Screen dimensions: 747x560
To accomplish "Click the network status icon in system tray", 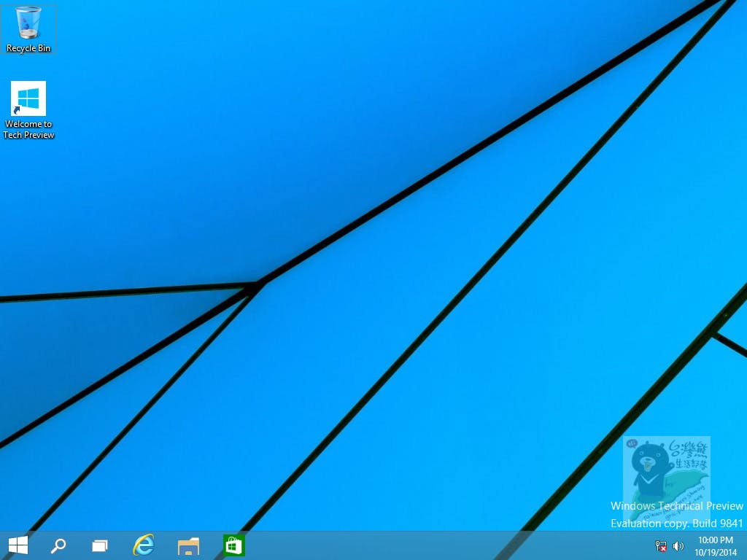I will pyautogui.click(x=661, y=545).
